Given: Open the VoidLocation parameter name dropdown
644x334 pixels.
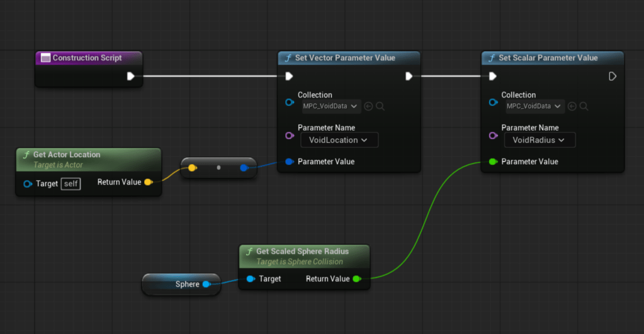Looking at the screenshot, I should tap(339, 140).
